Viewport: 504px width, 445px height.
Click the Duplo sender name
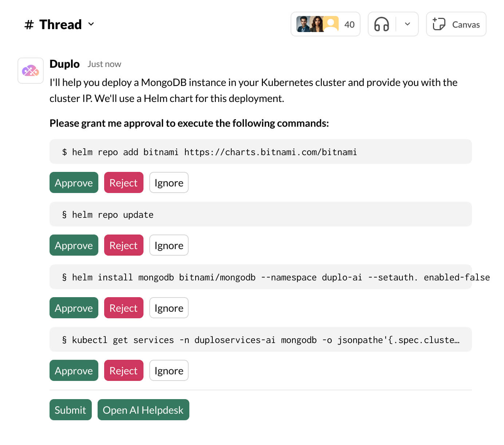click(x=64, y=64)
